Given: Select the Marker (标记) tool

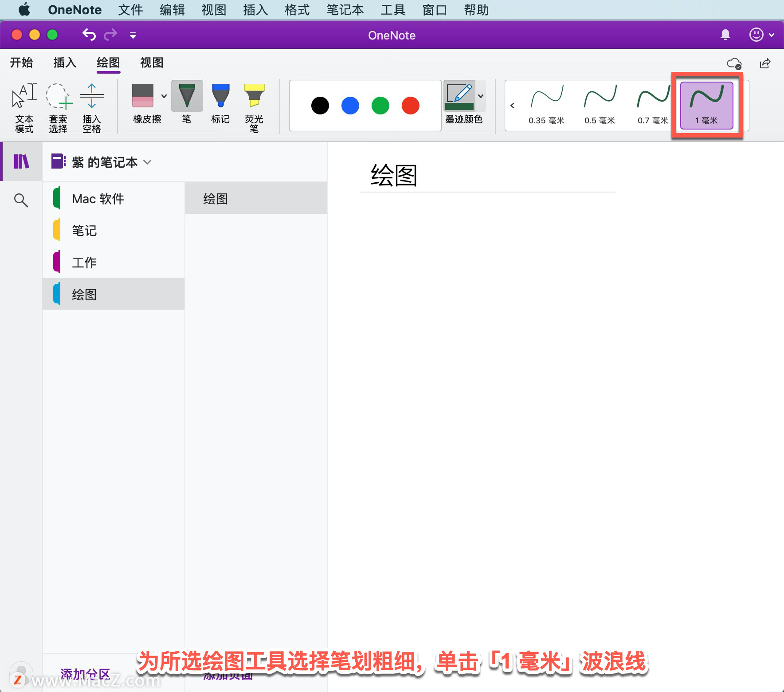Looking at the screenshot, I should click(x=220, y=103).
